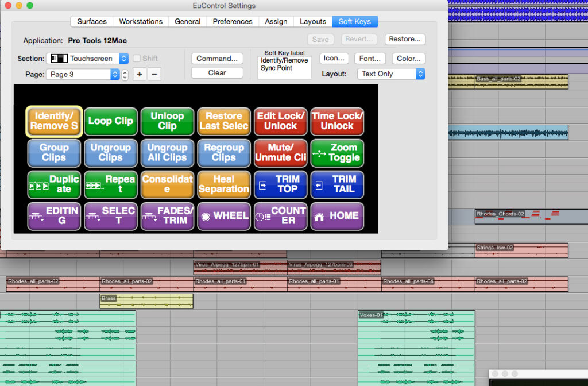Switch to the Layouts tab
This screenshot has width=588, height=386.
(x=313, y=22)
